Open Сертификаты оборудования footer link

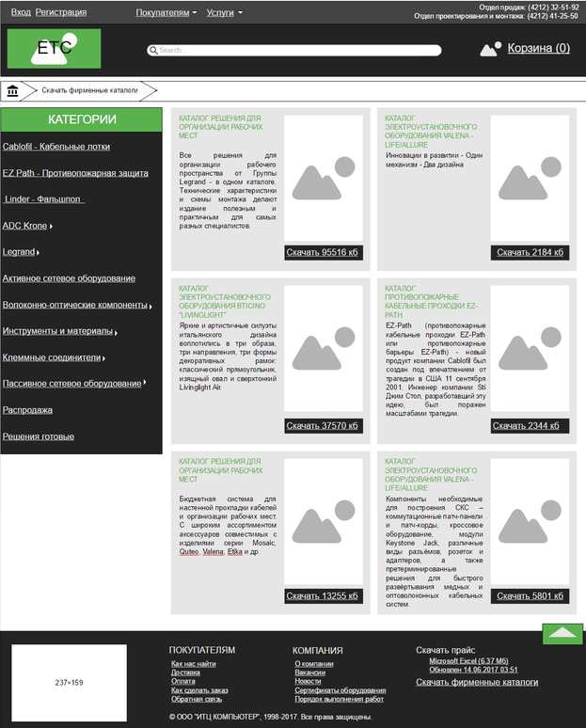coord(340,690)
